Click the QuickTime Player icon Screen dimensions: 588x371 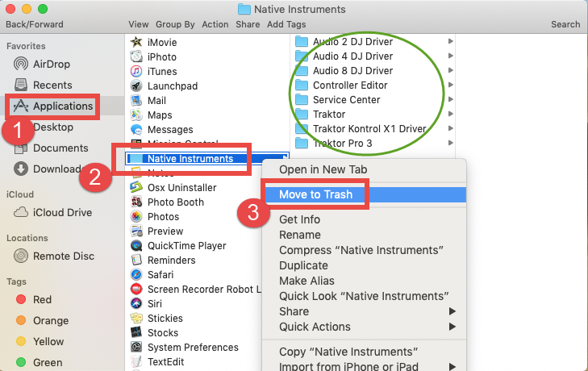(x=136, y=246)
